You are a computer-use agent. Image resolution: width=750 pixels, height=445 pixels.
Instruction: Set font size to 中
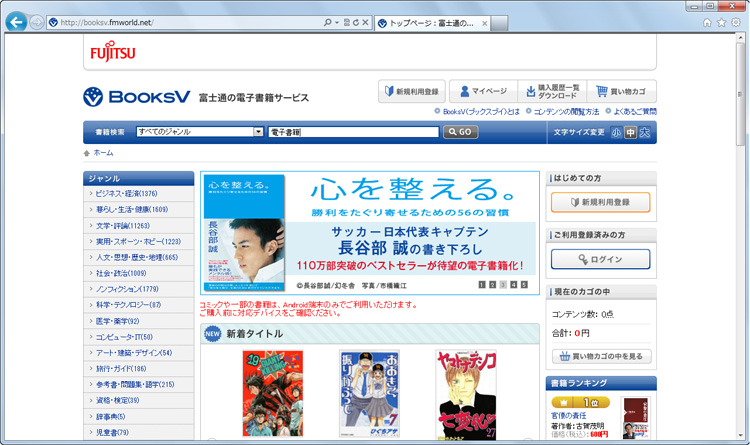point(630,133)
